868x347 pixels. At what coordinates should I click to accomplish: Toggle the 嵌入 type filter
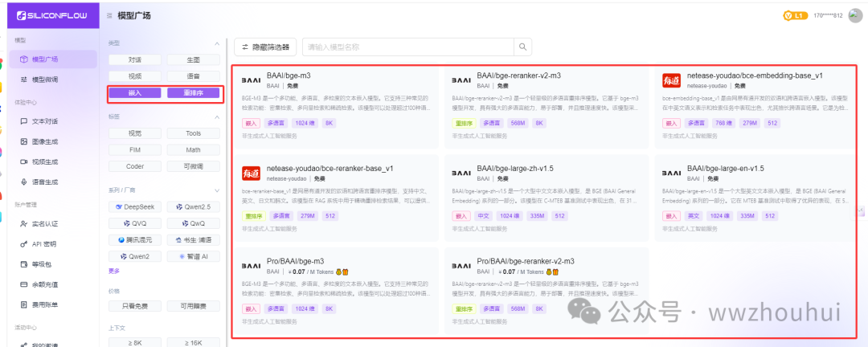point(134,92)
